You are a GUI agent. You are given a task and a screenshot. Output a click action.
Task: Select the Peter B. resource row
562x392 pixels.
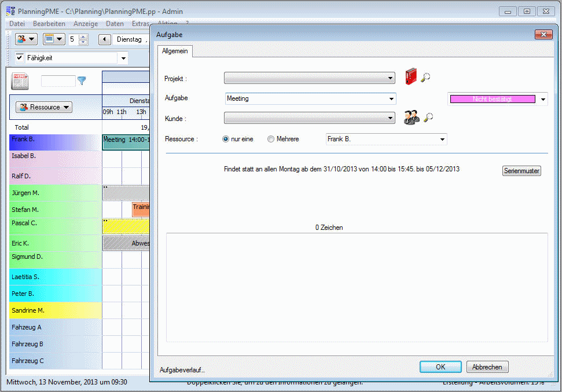coord(56,294)
